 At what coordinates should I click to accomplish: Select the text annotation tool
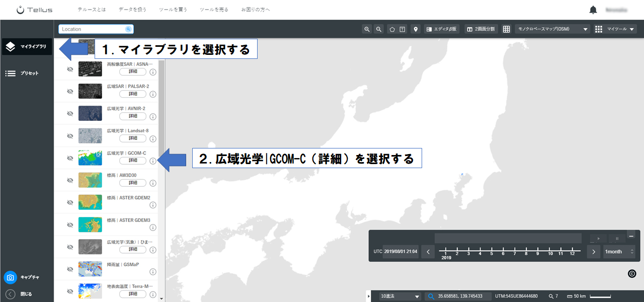tap(403, 29)
